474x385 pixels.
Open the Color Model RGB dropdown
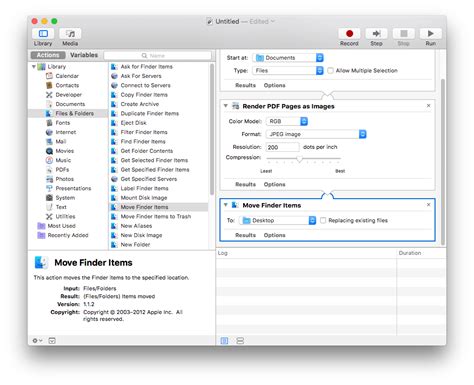coord(287,121)
